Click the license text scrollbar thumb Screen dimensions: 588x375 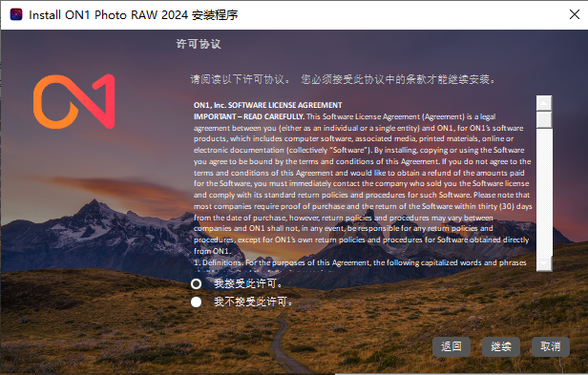[x=544, y=119]
